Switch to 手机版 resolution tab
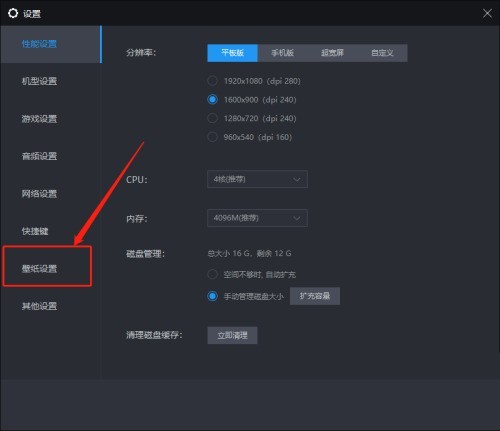 click(x=282, y=53)
